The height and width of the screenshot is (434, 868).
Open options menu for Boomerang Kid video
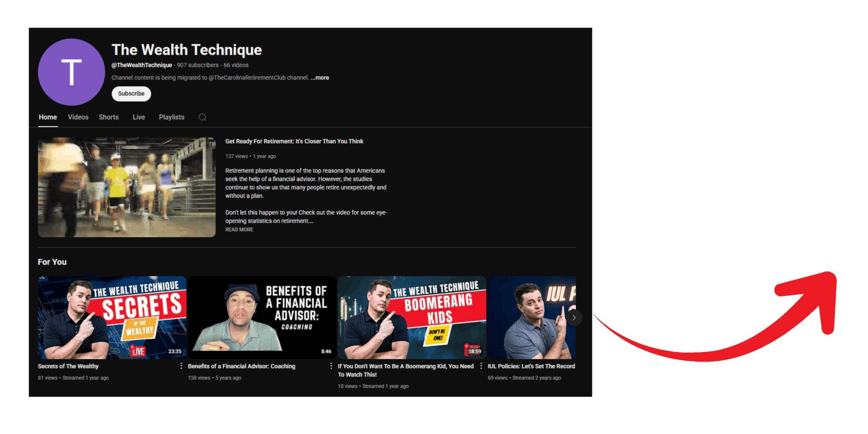tap(481, 366)
